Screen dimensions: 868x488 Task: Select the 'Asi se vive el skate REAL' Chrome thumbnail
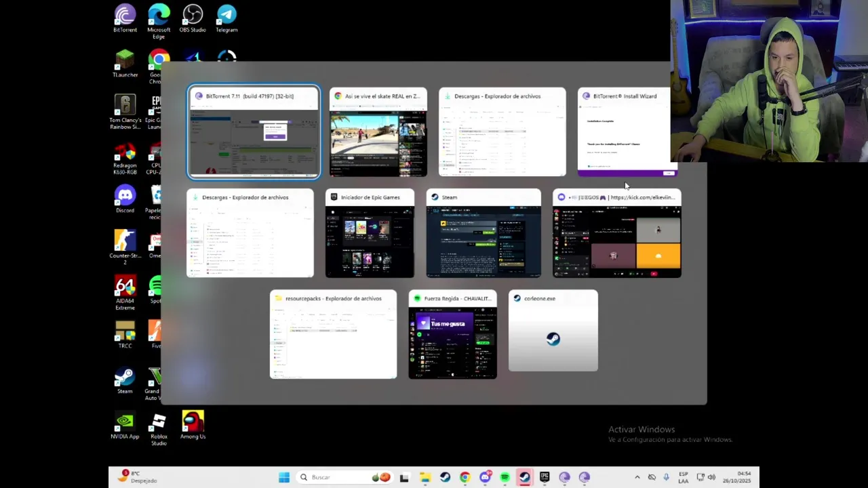click(x=378, y=132)
